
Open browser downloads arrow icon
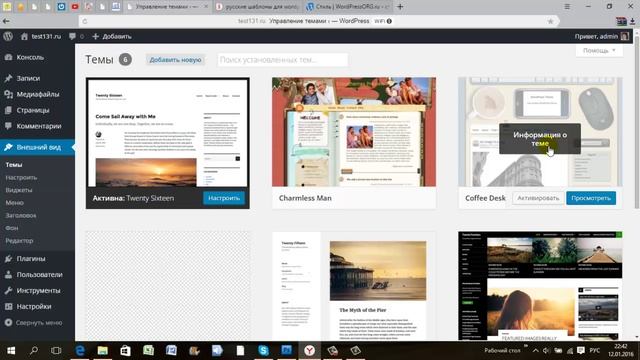coord(632,21)
